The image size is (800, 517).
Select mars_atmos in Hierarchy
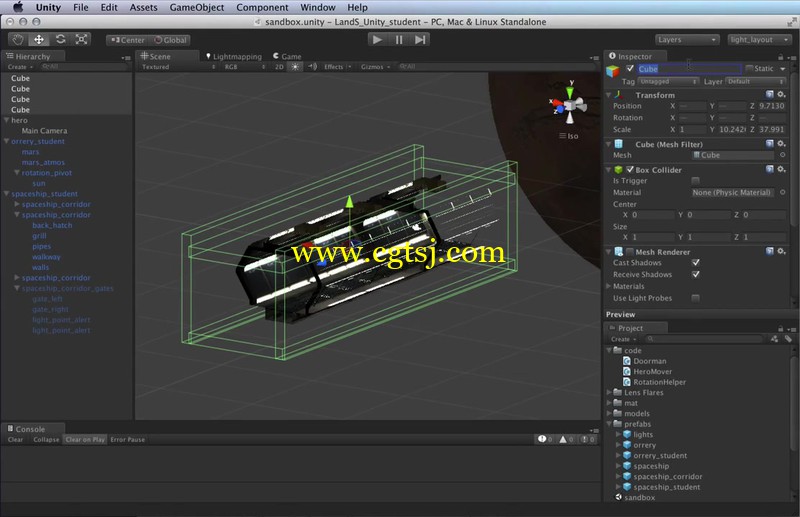pyautogui.click(x=43, y=162)
